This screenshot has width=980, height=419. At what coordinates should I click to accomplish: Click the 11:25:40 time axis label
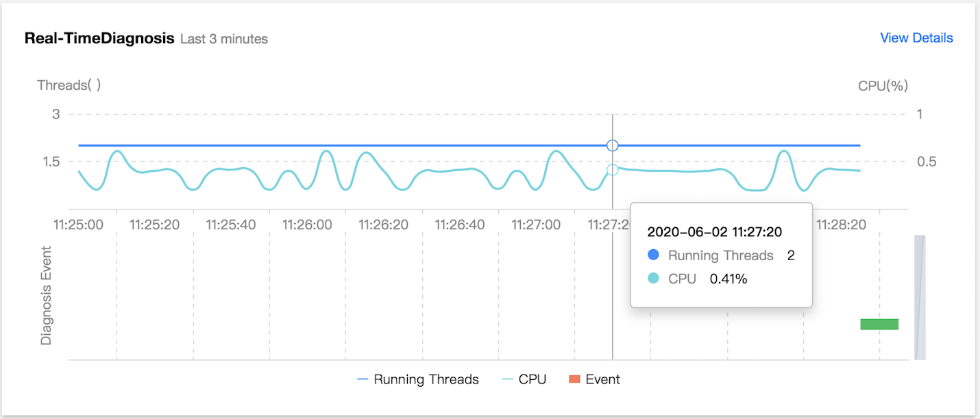[231, 224]
